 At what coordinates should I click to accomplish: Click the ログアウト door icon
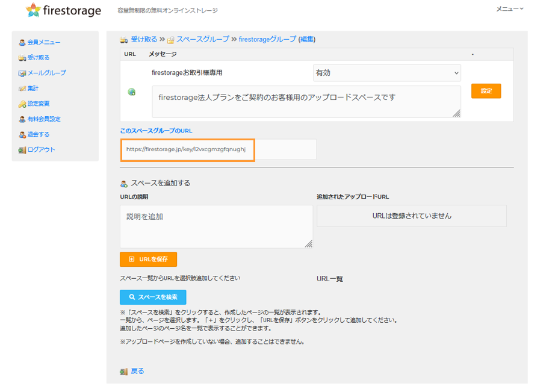point(22,150)
